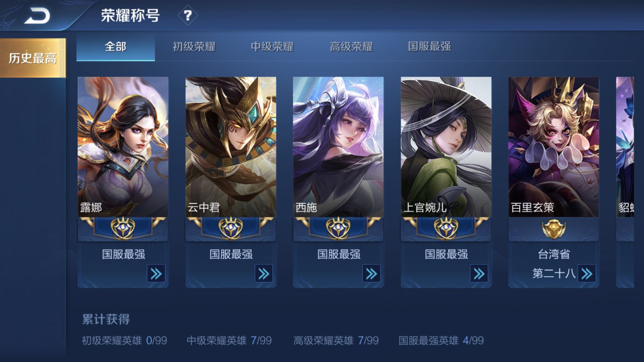Screen dimensions: 644x362
Task: Click 西施's 国服最强 badge emblem
Action: pos(338,228)
